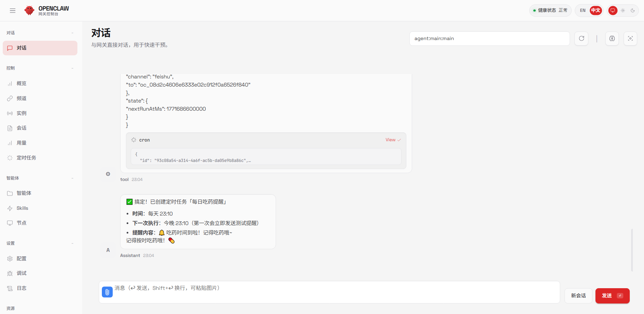The width and height of the screenshot is (644, 314).
Task: Click the 新会话 new session button
Action: click(x=578, y=296)
